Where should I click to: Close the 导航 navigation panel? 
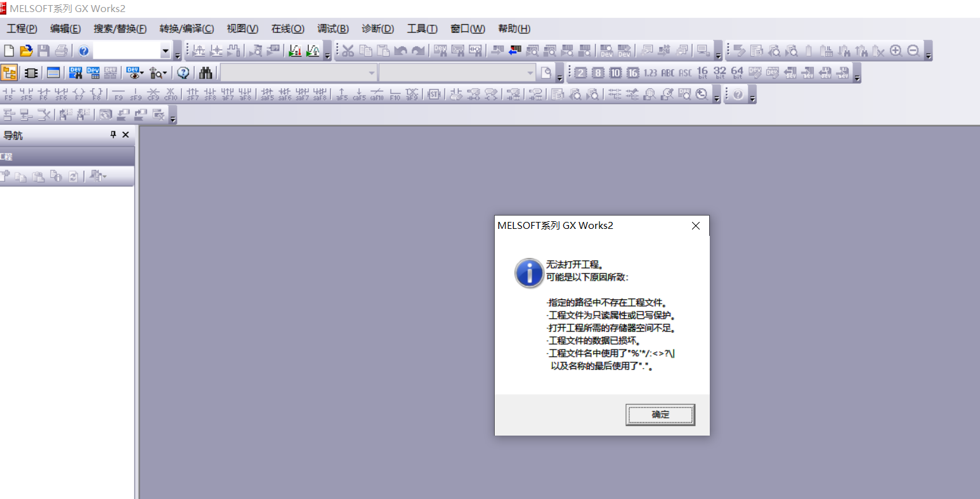click(126, 134)
